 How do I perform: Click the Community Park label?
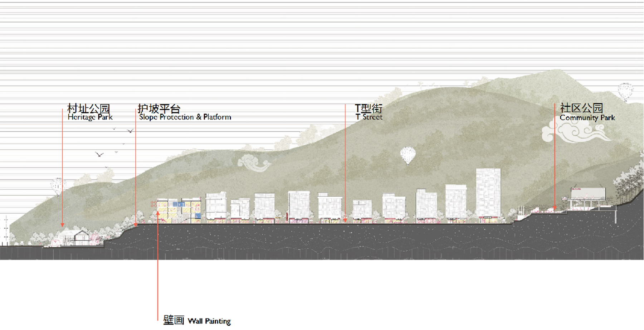pos(587,117)
